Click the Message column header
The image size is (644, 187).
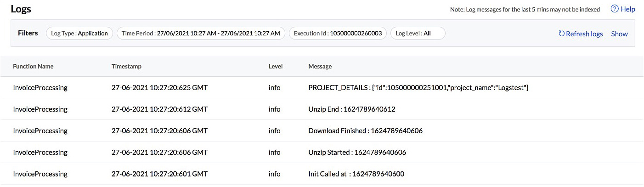[320, 66]
